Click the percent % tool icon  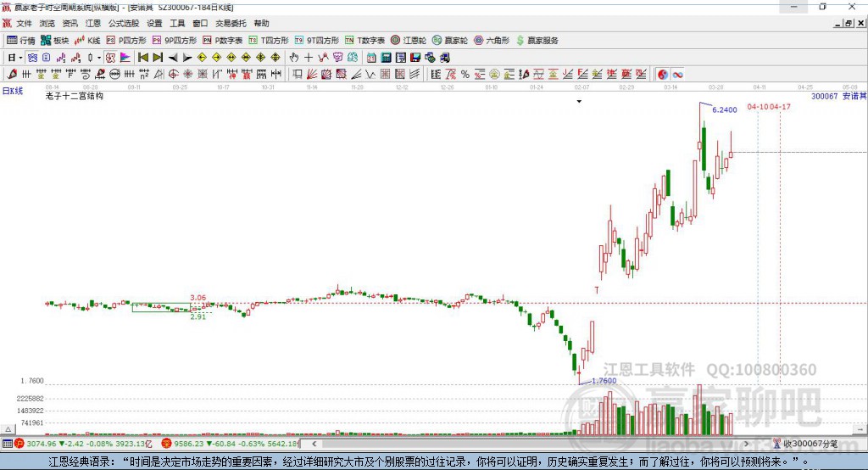[465, 75]
